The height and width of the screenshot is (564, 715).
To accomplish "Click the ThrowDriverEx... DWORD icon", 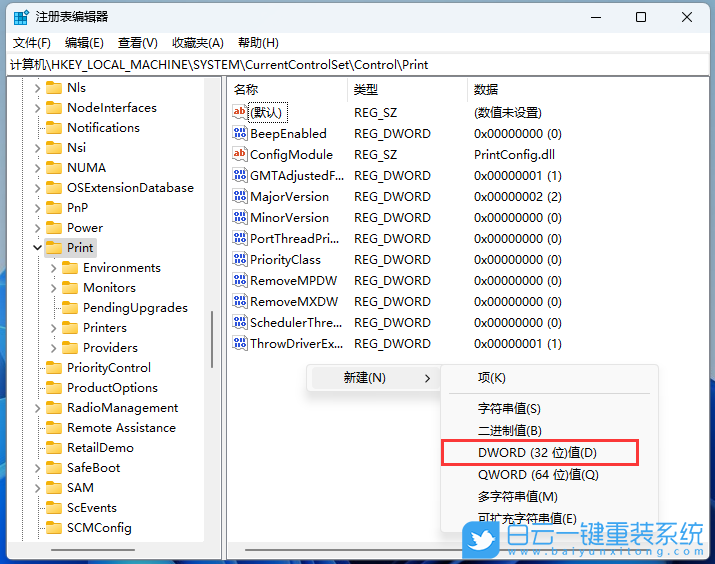I will [x=240, y=343].
